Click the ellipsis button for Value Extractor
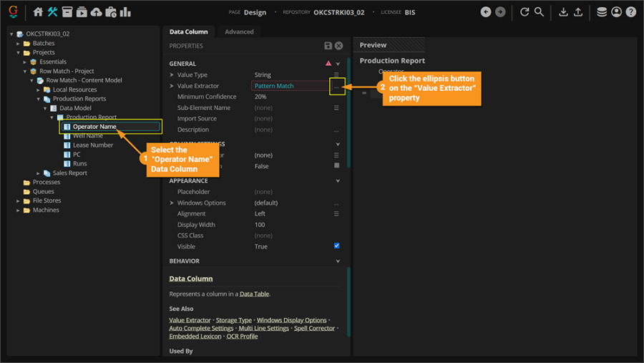This screenshot has width=644, height=363. (x=336, y=87)
